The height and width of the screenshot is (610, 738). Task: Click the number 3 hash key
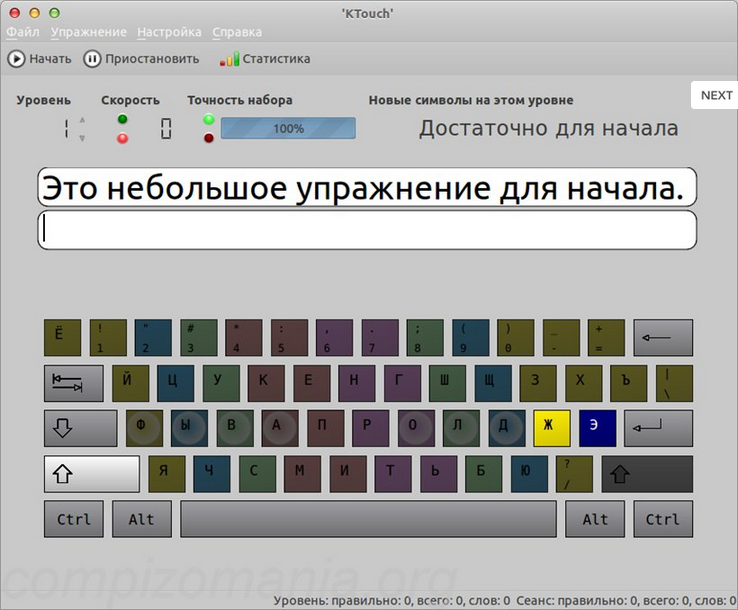click(x=199, y=337)
